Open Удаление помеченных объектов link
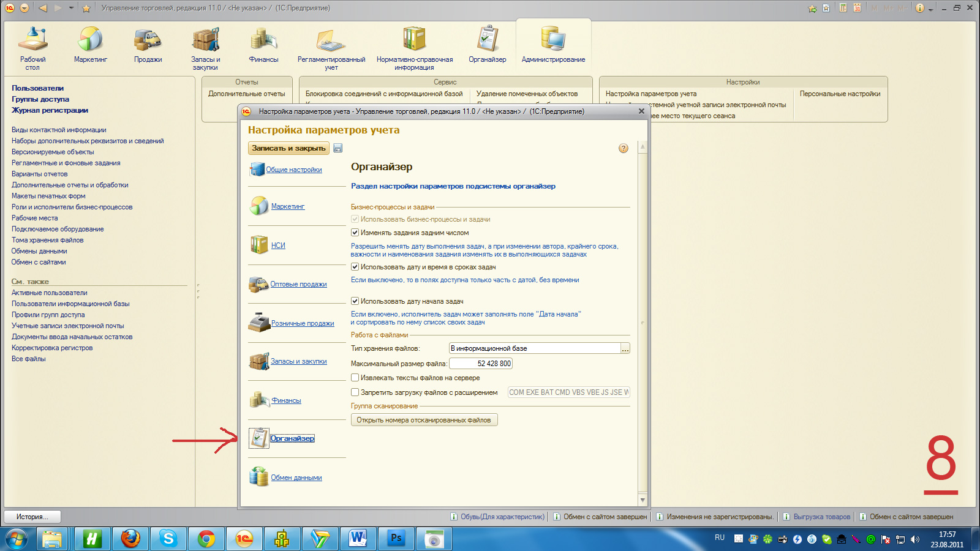980x551 pixels. click(x=527, y=94)
